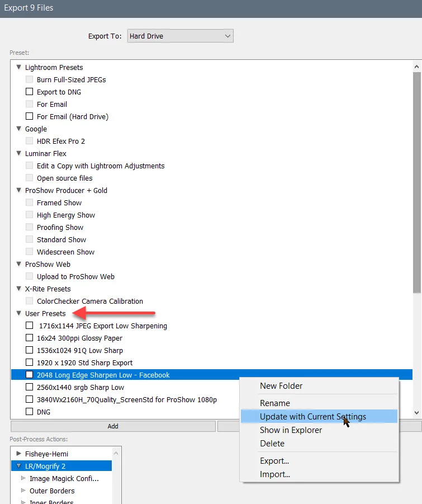Select High Energy Show preset

click(x=66, y=215)
